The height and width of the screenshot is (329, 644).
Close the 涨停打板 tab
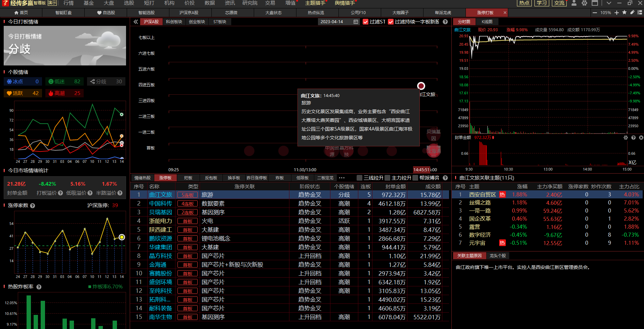pyautogui.click(x=505, y=13)
